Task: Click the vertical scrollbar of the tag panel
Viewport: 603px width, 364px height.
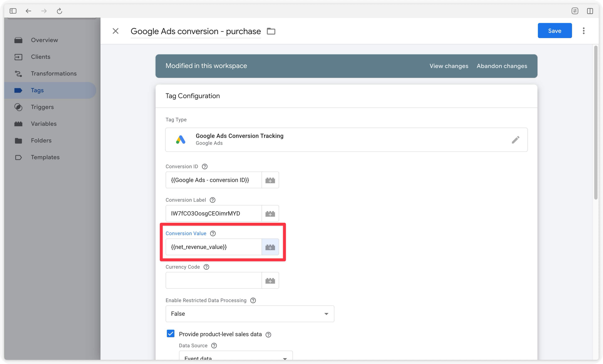Action: point(596,122)
